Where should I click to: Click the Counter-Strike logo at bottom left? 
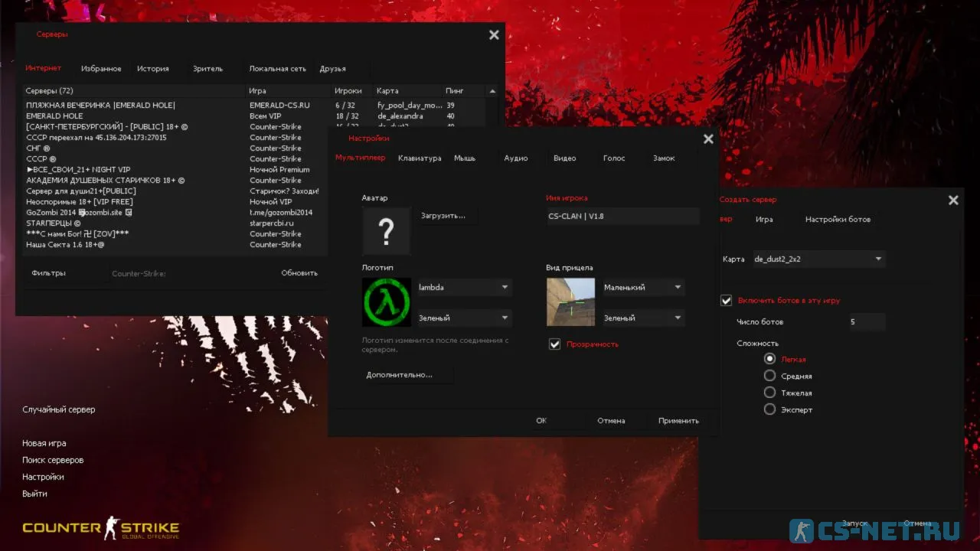point(100,528)
